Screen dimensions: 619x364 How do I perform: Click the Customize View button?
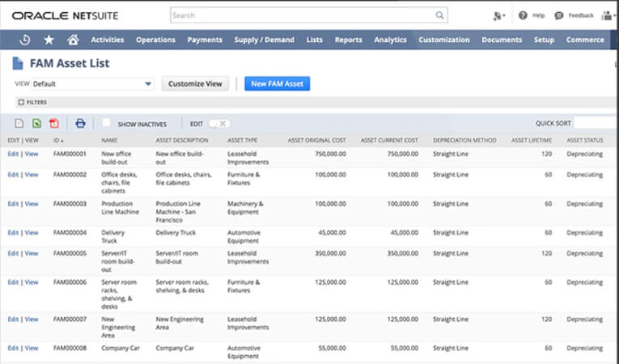[195, 83]
